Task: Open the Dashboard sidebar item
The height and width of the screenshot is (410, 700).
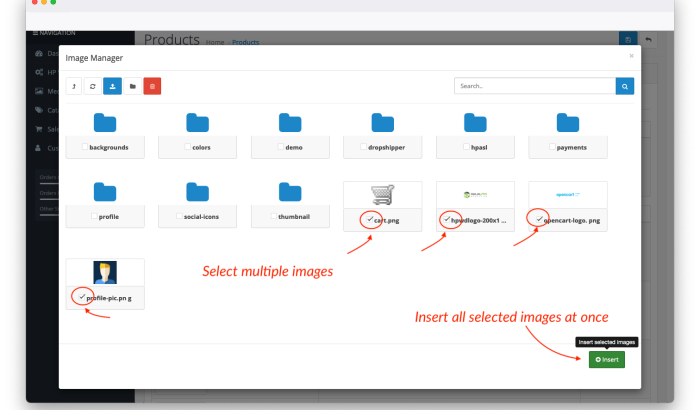Action: click(46, 54)
